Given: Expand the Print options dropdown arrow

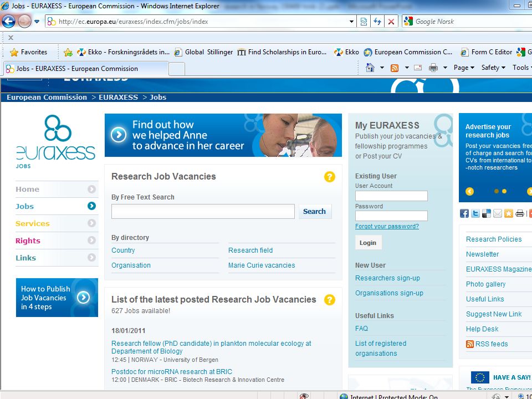Looking at the screenshot, I should tap(445, 68).
